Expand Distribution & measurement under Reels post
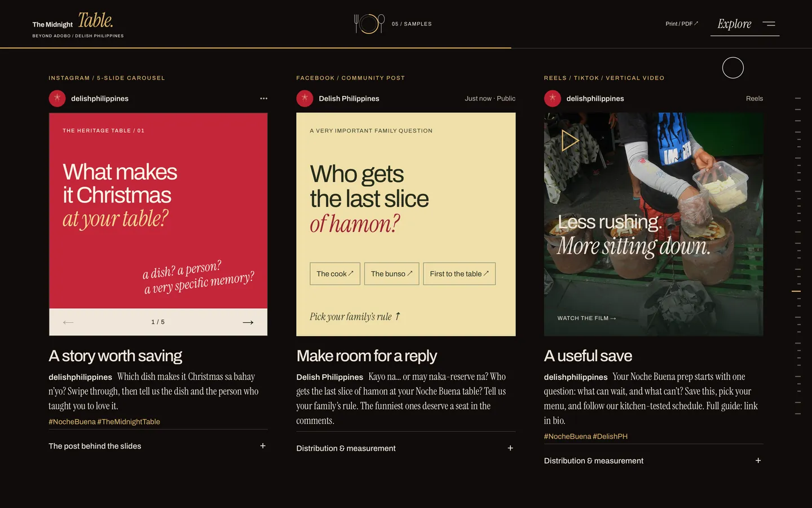This screenshot has width=812, height=508. coord(653,461)
